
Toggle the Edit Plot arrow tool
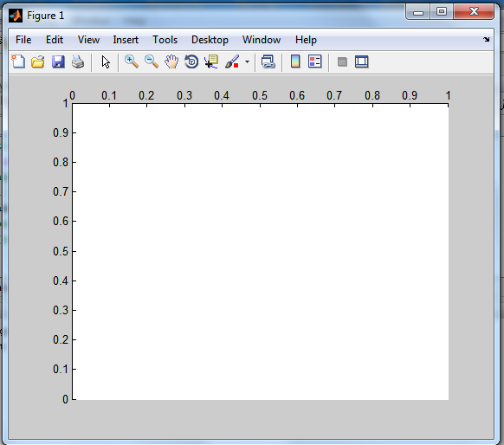pos(106,61)
